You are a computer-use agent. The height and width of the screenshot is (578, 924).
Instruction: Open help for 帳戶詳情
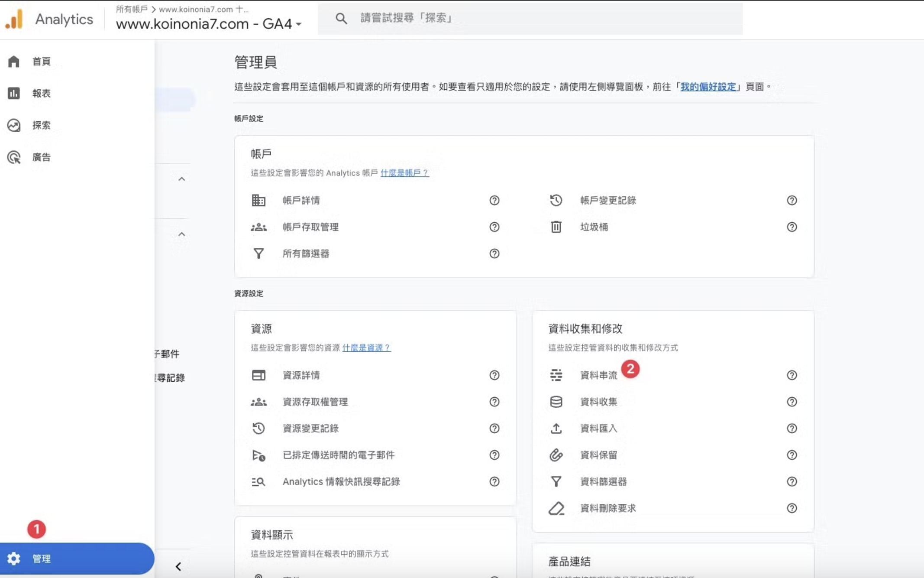[494, 200]
